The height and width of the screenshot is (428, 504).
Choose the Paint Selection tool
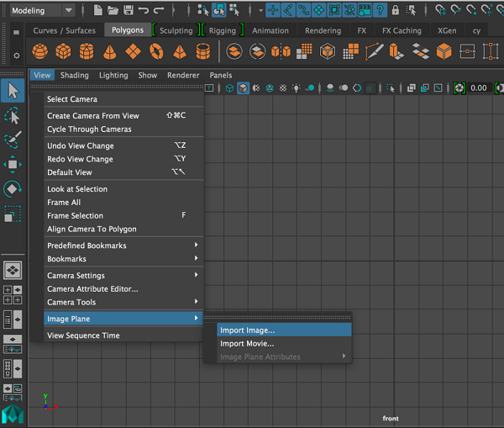(13, 140)
